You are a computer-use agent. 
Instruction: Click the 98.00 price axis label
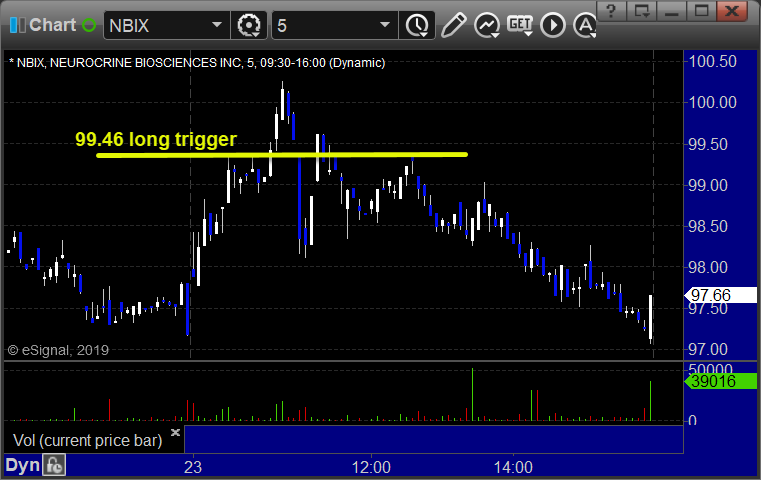[708, 267]
